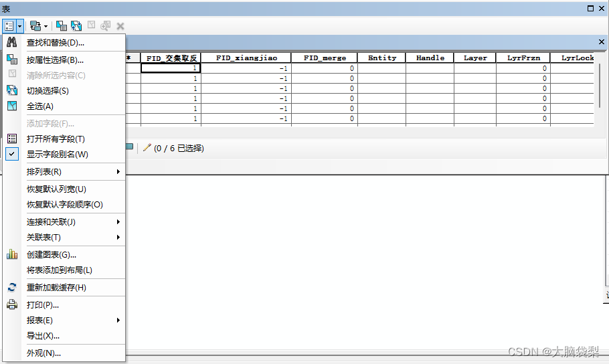
Task: Click the Layer column header
Action: 475,58
